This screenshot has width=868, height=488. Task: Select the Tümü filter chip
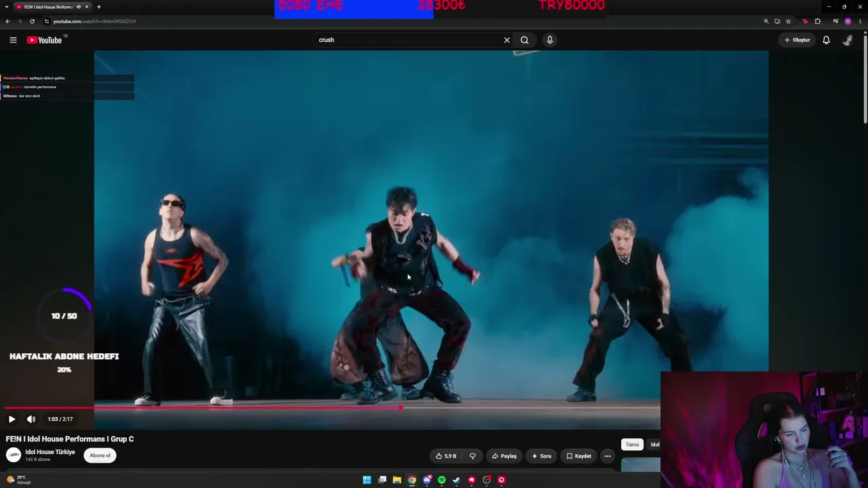(632, 445)
